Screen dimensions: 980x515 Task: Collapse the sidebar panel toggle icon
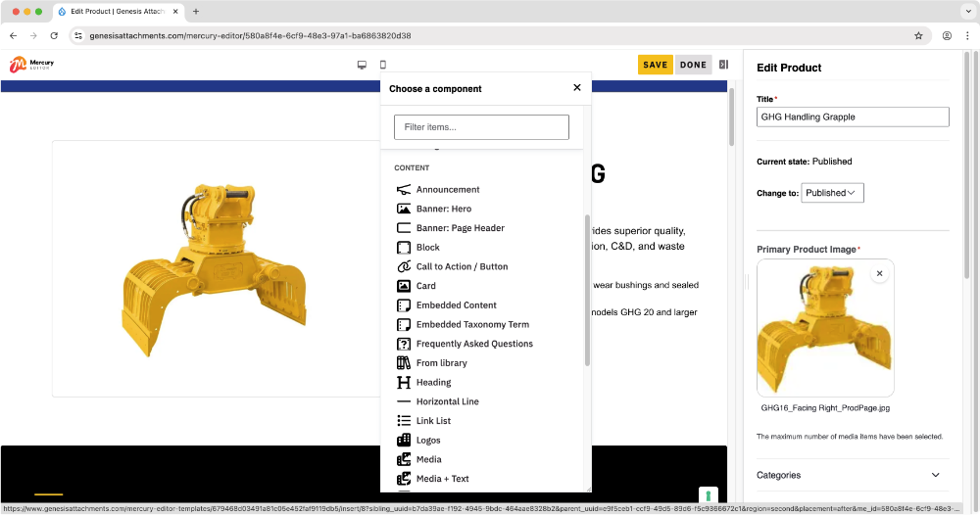click(x=723, y=65)
